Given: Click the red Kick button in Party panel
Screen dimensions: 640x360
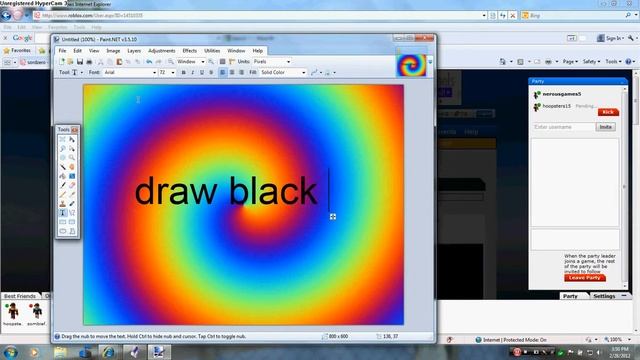Looking at the screenshot, I should tap(608, 112).
